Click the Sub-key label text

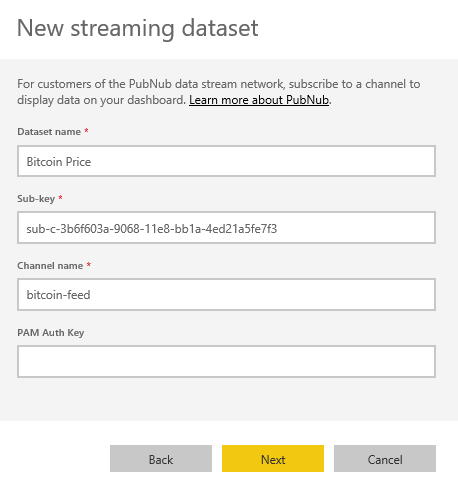click(36, 199)
